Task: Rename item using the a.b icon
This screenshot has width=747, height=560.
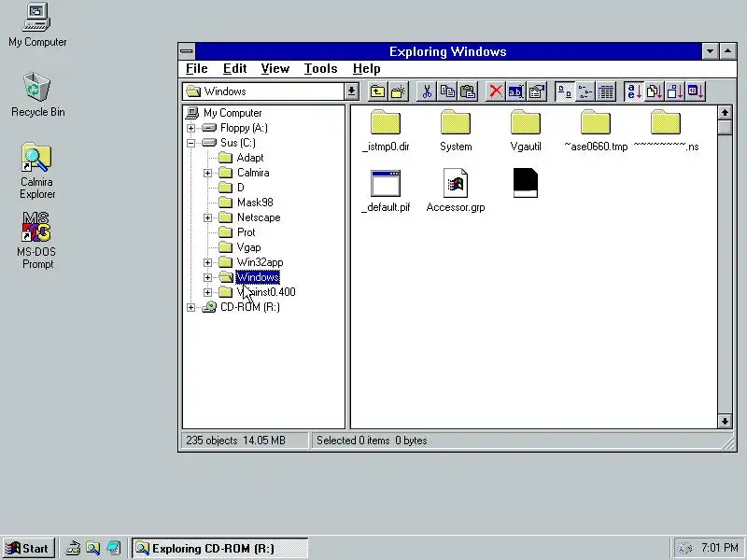Action: (516, 91)
